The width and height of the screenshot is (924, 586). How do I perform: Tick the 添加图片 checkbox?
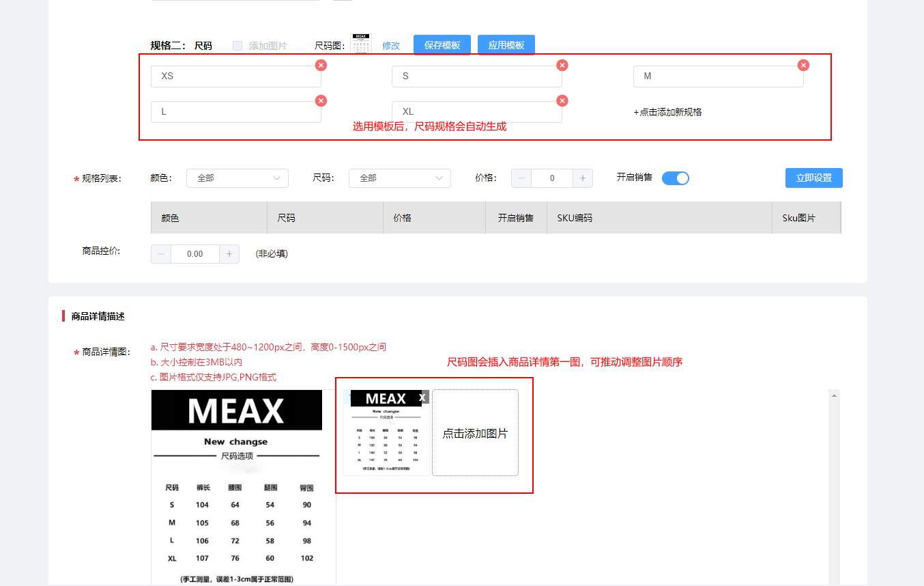click(237, 46)
